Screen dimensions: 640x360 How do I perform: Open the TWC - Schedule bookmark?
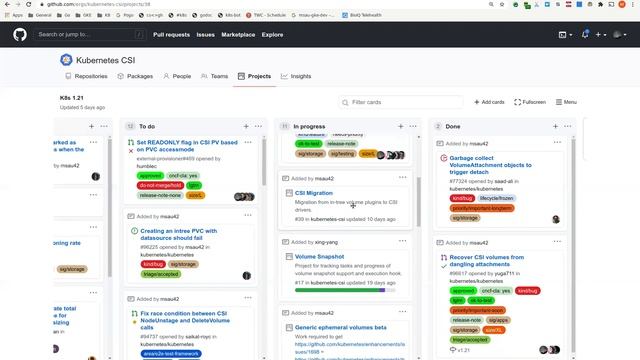coord(266,15)
